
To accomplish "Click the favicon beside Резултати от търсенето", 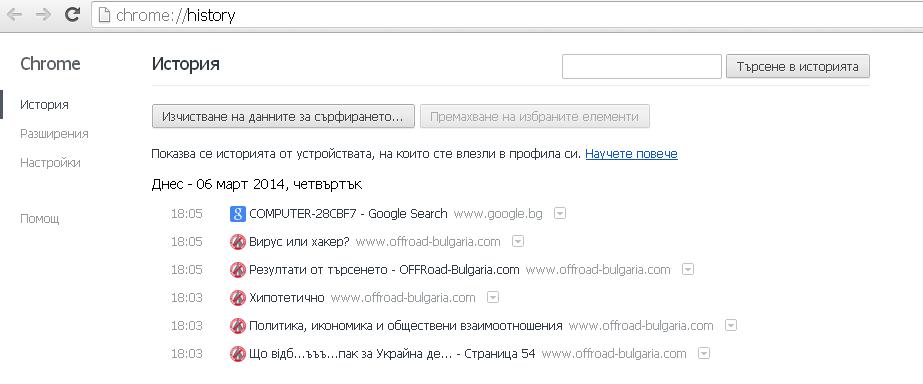I will pos(237,270).
